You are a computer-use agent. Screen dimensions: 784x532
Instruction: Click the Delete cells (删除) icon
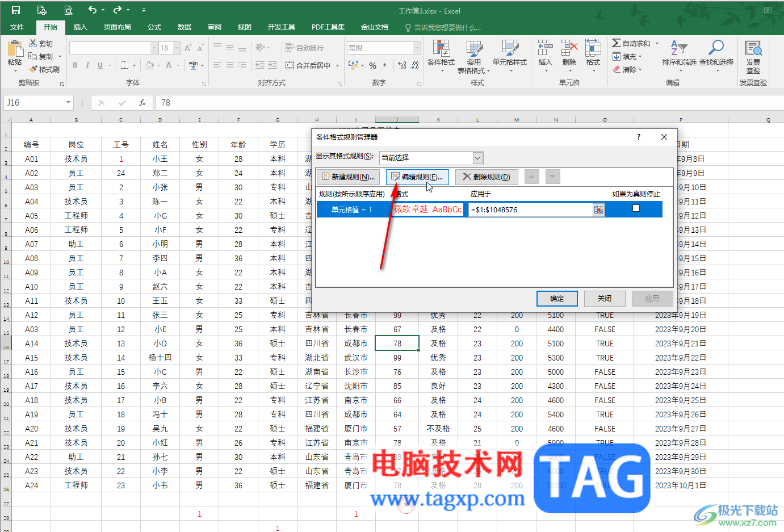569,48
